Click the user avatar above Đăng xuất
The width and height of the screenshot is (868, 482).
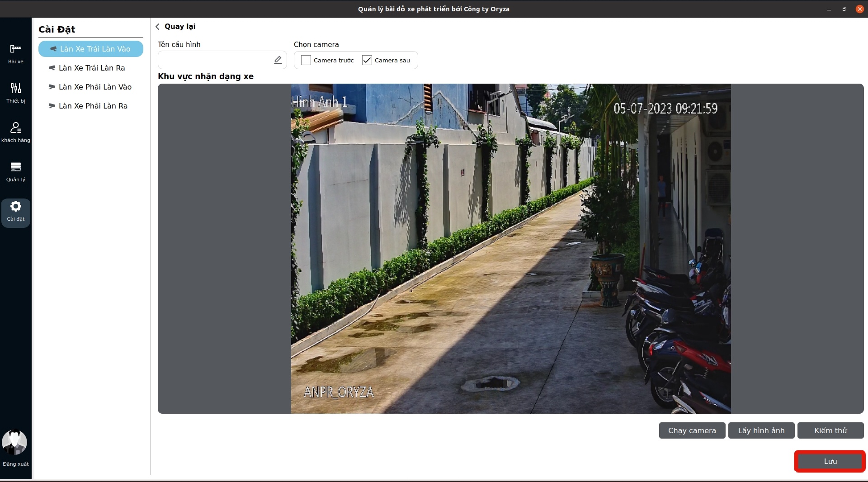click(x=14, y=442)
